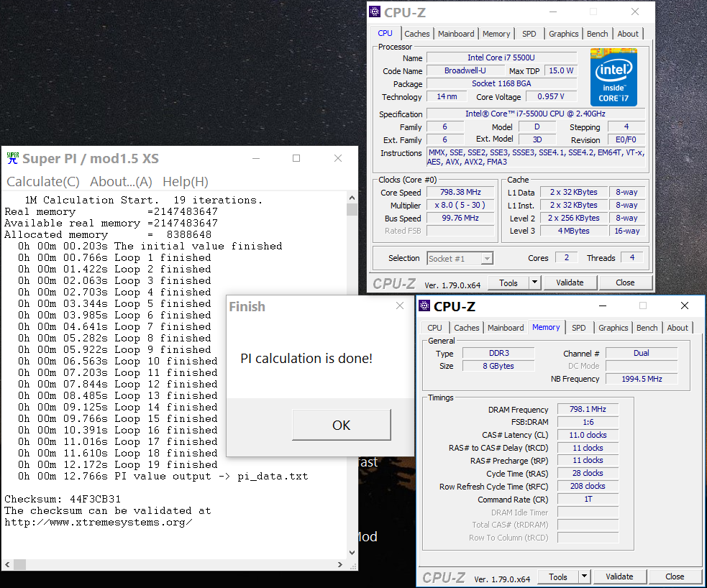Click the Intel Inside Core i7 logo
The image size is (707, 588).
[x=614, y=77]
